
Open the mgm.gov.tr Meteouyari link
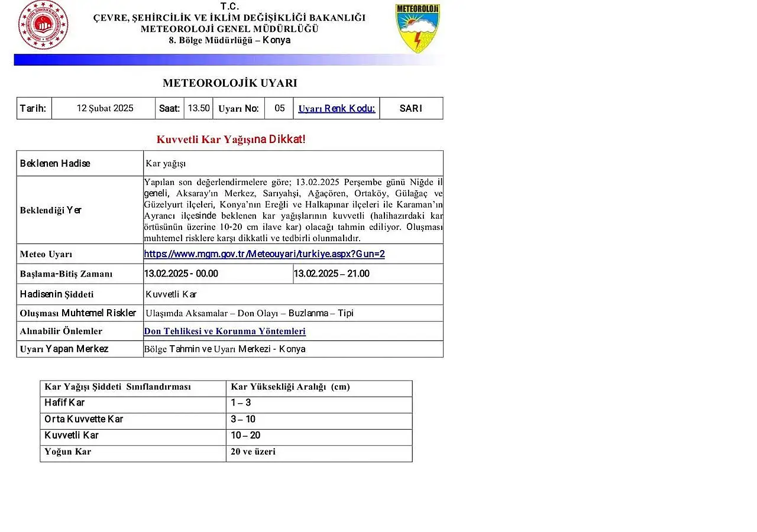[x=264, y=254]
